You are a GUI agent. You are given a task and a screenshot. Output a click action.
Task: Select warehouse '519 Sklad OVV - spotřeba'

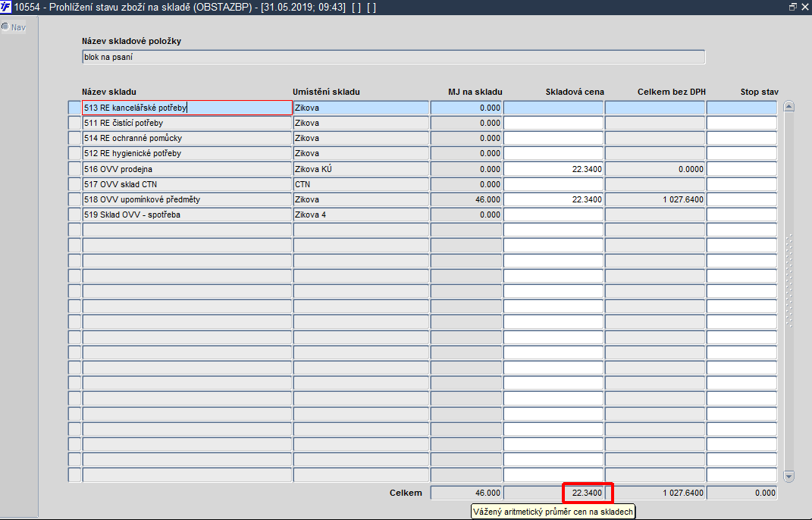[187, 215]
